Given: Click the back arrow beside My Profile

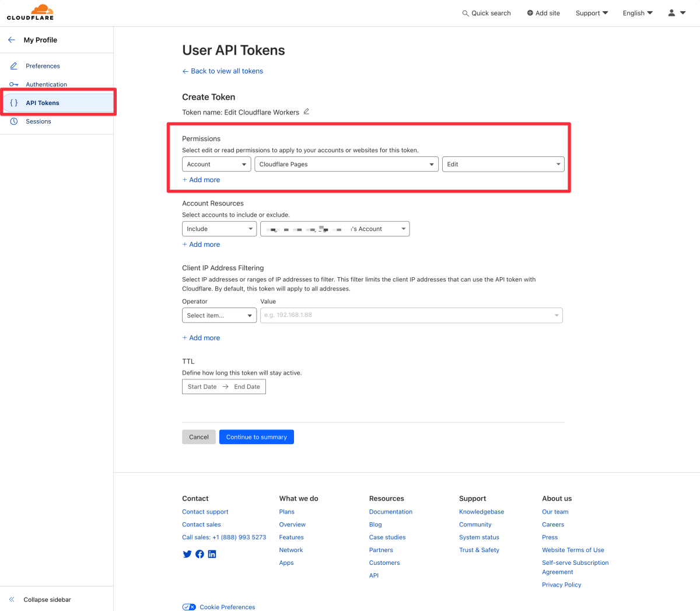Looking at the screenshot, I should 11,40.
